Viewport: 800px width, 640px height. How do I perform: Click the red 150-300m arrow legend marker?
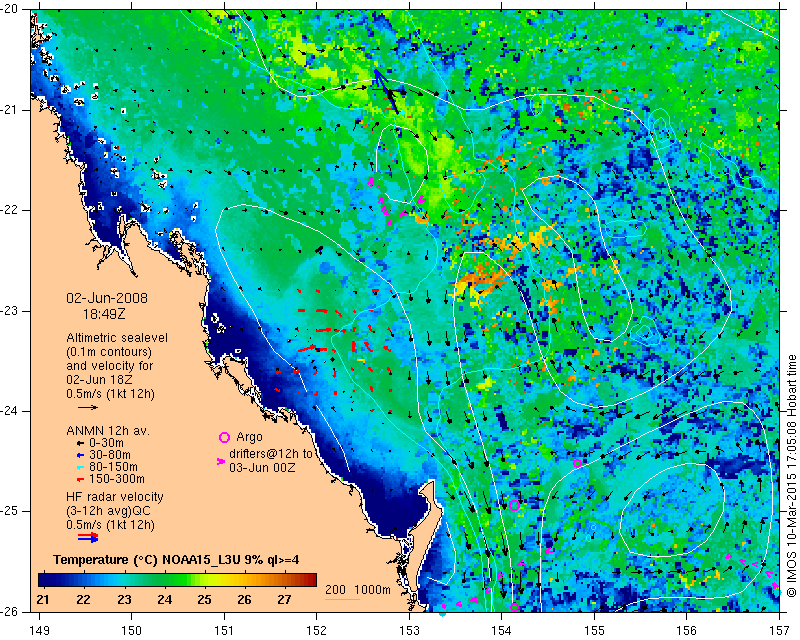[x=80, y=480]
